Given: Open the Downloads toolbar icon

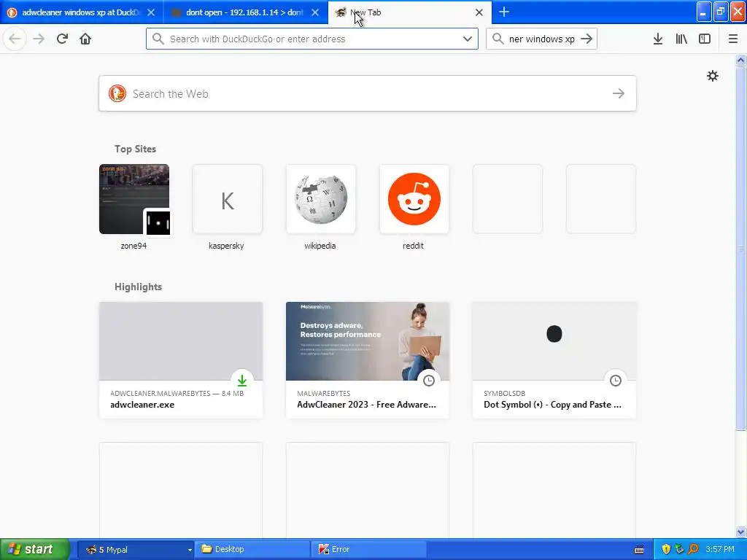Looking at the screenshot, I should (658, 39).
